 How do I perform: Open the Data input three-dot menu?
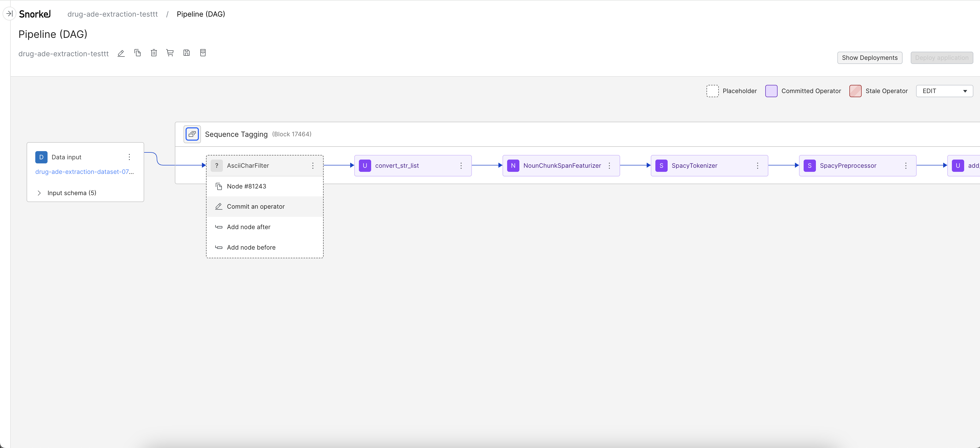[129, 157]
